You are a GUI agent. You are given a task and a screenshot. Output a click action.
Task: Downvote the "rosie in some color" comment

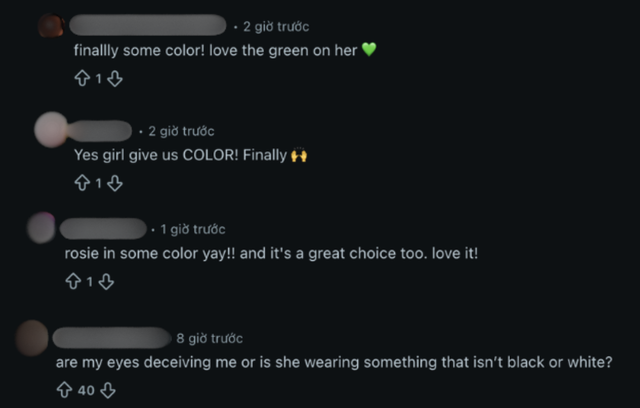pyautogui.click(x=106, y=282)
